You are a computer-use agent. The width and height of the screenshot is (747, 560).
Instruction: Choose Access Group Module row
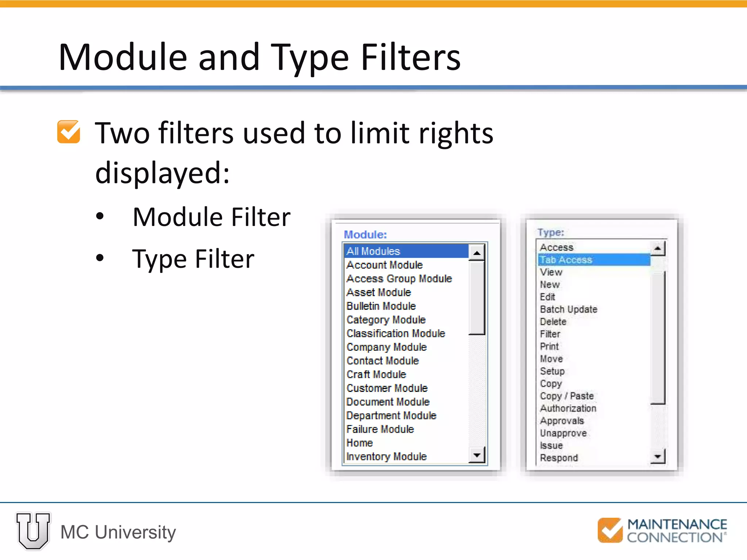[x=406, y=279]
